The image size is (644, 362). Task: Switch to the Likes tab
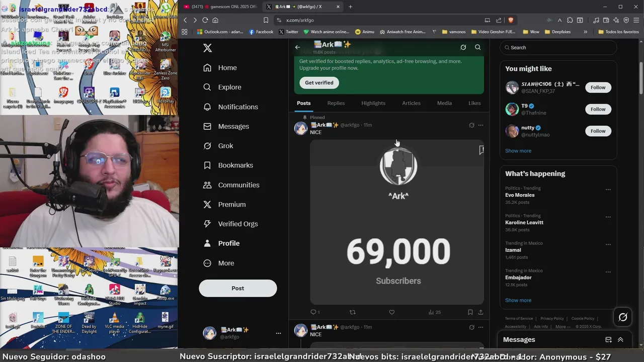pos(474,103)
